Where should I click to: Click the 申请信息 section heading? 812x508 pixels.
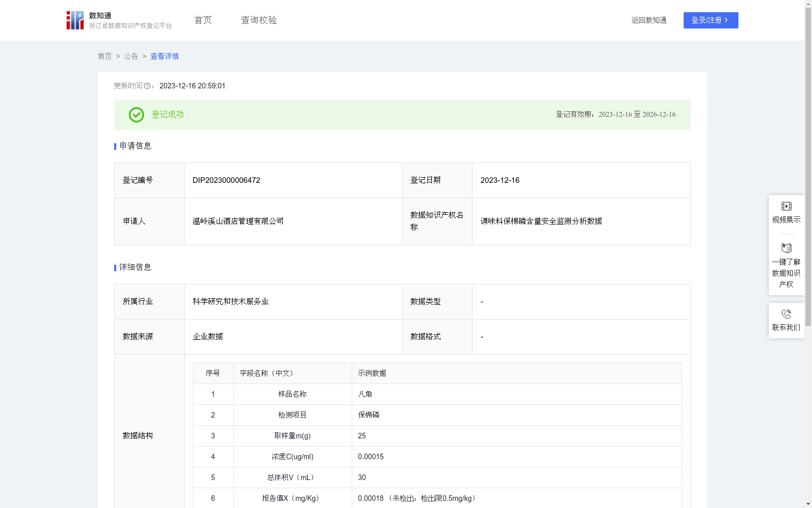(136, 146)
